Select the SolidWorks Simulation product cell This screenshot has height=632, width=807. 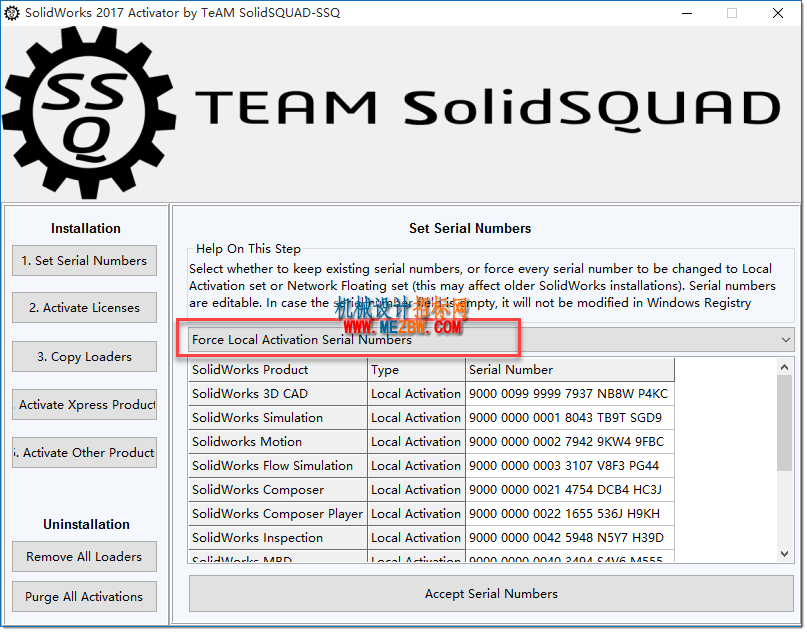(x=278, y=418)
